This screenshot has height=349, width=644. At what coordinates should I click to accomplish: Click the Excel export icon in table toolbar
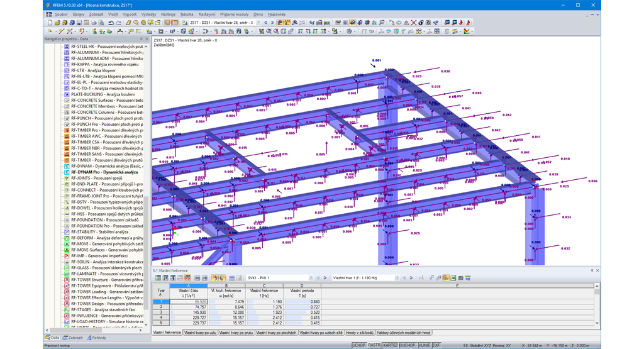[453, 278]
